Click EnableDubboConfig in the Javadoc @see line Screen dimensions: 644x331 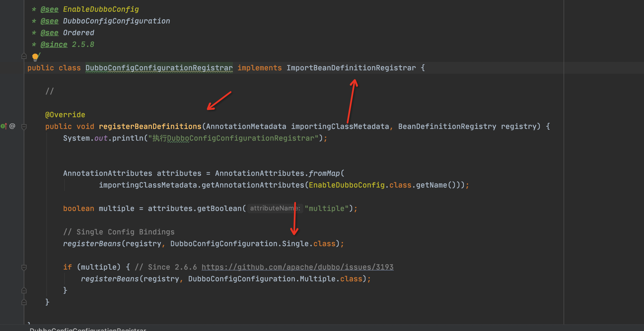(101, 9)
